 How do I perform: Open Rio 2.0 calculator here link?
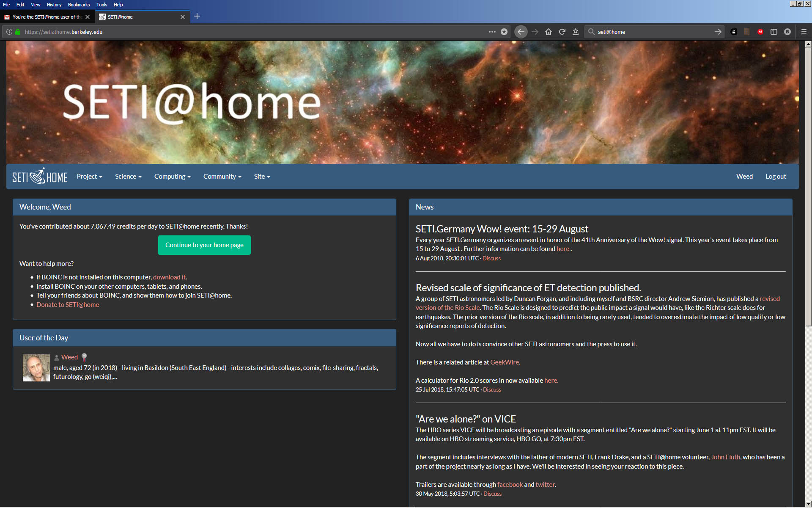click(x=551, y=380)
